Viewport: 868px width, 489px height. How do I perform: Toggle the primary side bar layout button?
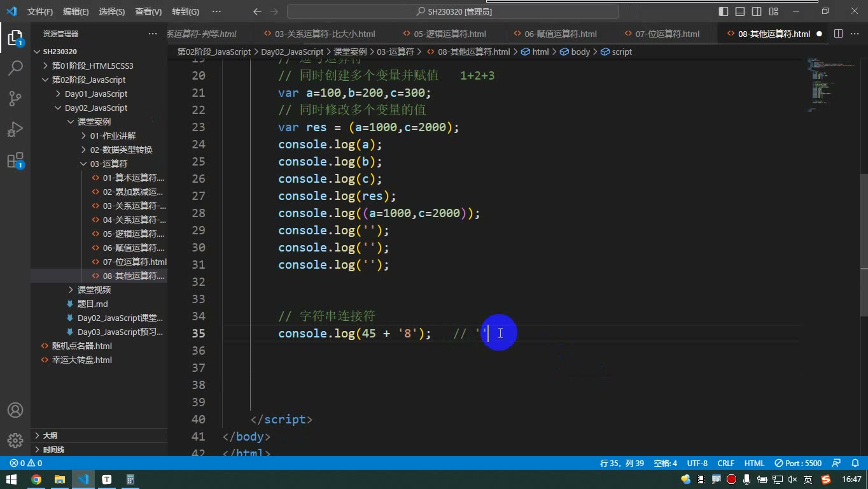point(724,11)
